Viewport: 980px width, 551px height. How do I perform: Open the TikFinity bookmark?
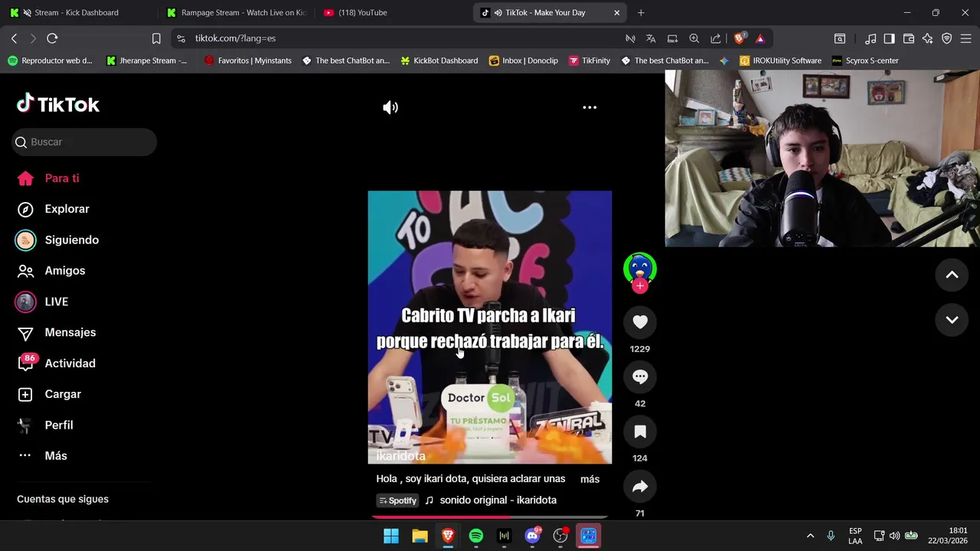590,60
